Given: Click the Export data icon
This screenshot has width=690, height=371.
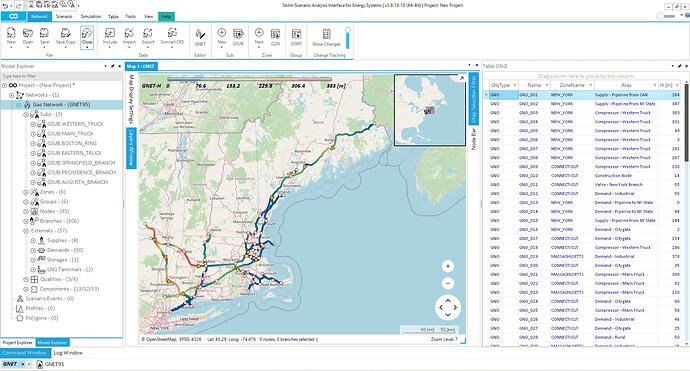Looking at the screenshot, I should coord(148,33).
